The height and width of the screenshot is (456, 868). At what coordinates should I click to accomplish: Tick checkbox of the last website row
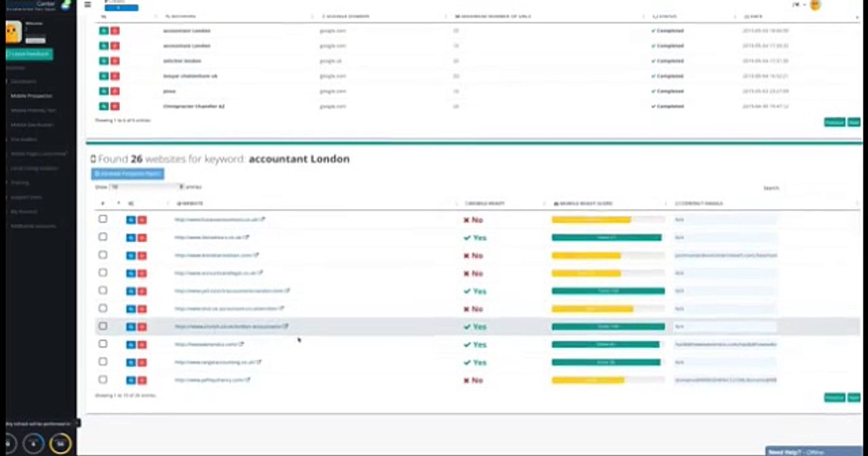[x=103, y=380]
